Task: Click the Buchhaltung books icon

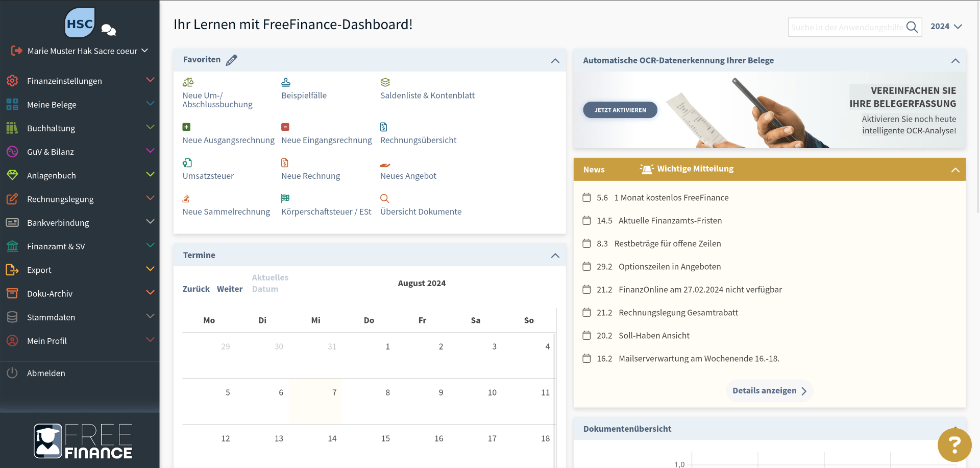Action: [x=12, y=128]
